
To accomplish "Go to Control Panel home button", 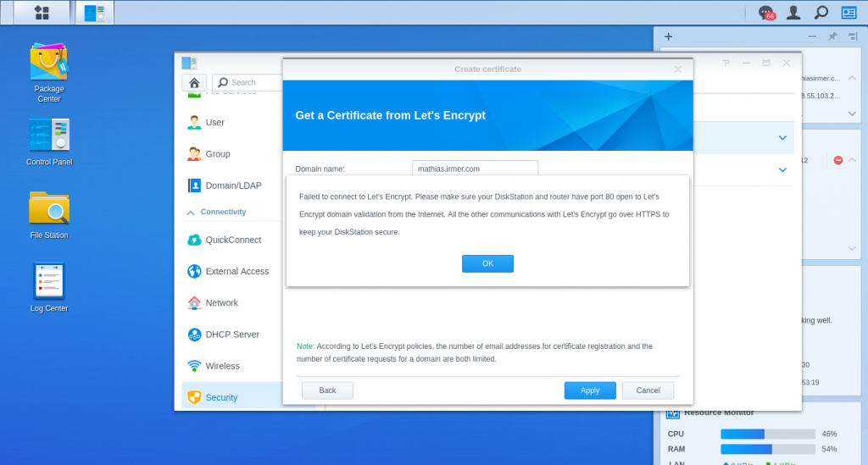I will [194, 82].
